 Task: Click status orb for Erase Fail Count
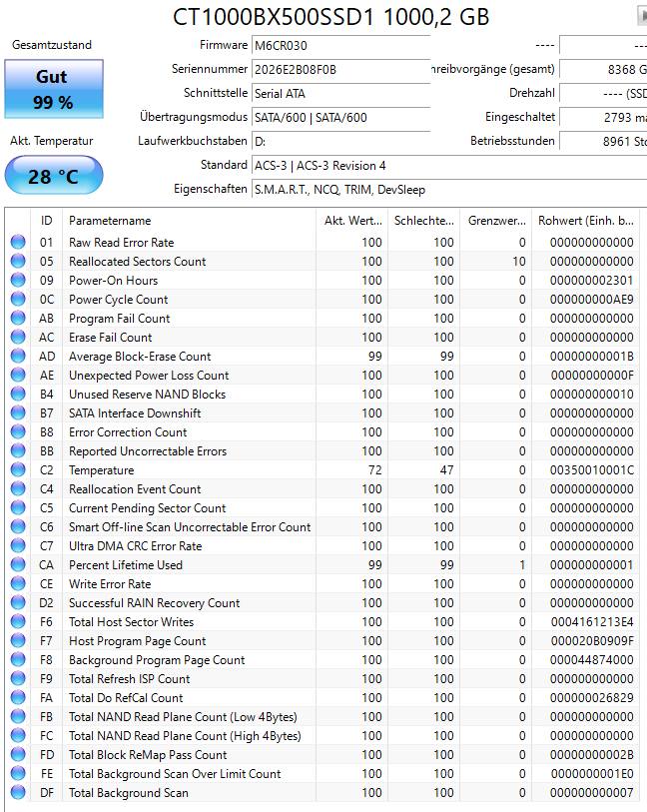coord(18,338)
